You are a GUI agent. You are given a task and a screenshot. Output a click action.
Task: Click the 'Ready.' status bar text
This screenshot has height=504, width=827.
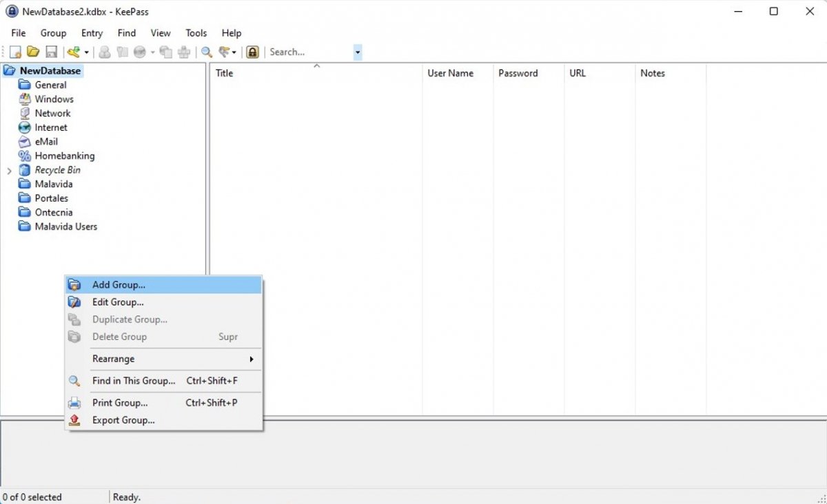[127, 497]
